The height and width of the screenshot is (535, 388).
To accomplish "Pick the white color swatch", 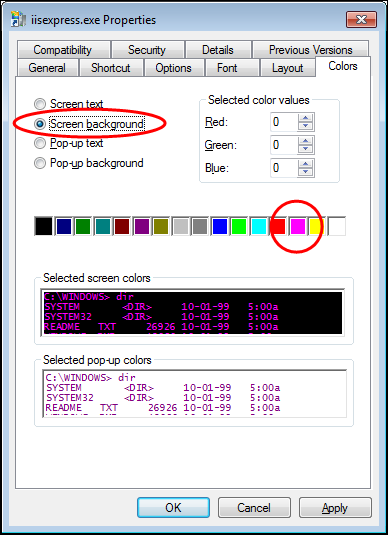I will pyautogui.click(x=337, y=226).
